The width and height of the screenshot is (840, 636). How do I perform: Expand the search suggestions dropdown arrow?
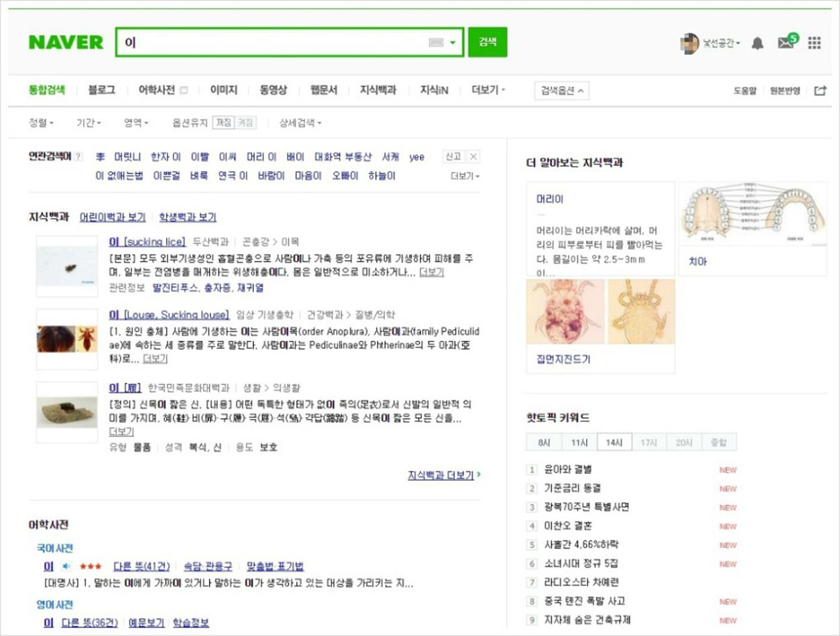tap(453, 42)
